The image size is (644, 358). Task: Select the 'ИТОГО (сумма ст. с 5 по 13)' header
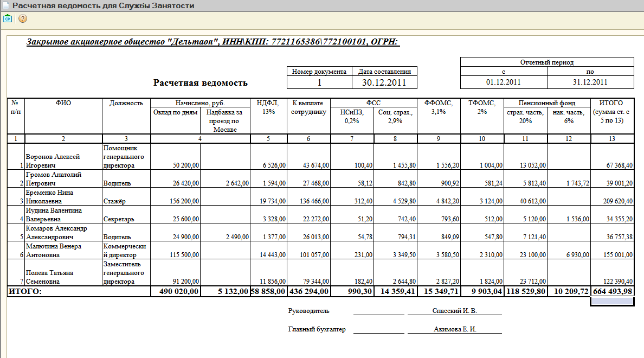point(612,116)
